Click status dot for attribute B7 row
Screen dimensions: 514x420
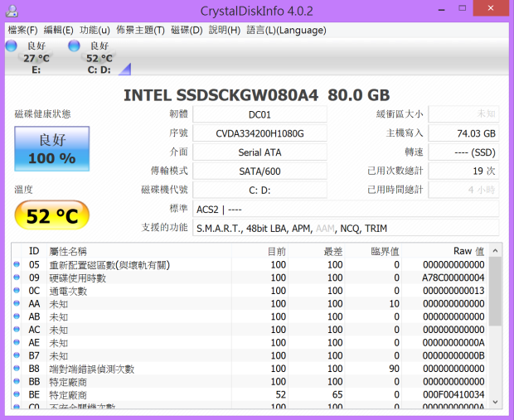pos(17,355)
